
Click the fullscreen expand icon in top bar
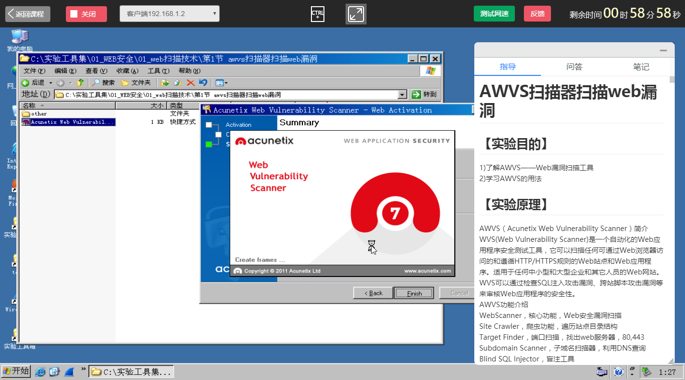point(356,14)
